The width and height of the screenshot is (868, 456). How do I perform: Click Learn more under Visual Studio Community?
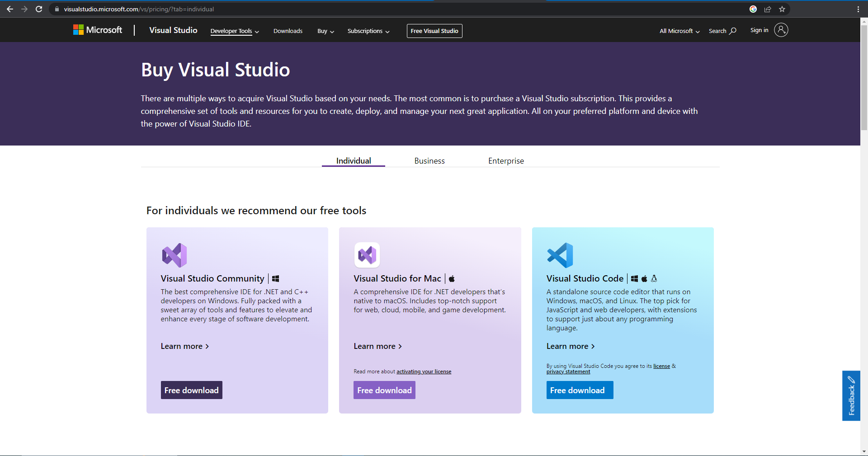coord(185,346)
